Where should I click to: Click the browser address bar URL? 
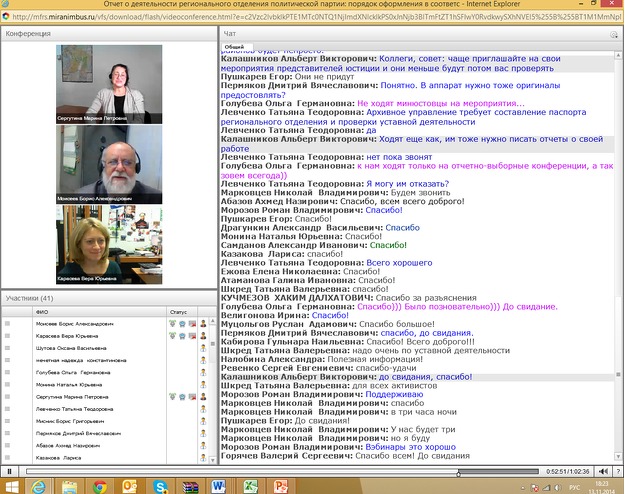(317, 17)
